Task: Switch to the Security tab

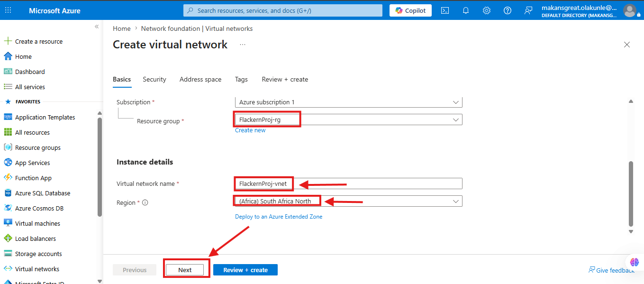Action: (x=154, y=79)
